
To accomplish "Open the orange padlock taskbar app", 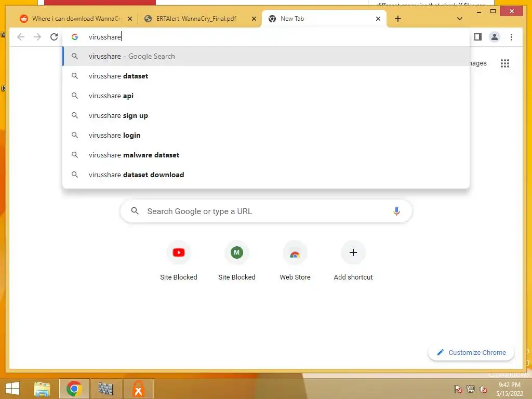I will click(138, 389).
